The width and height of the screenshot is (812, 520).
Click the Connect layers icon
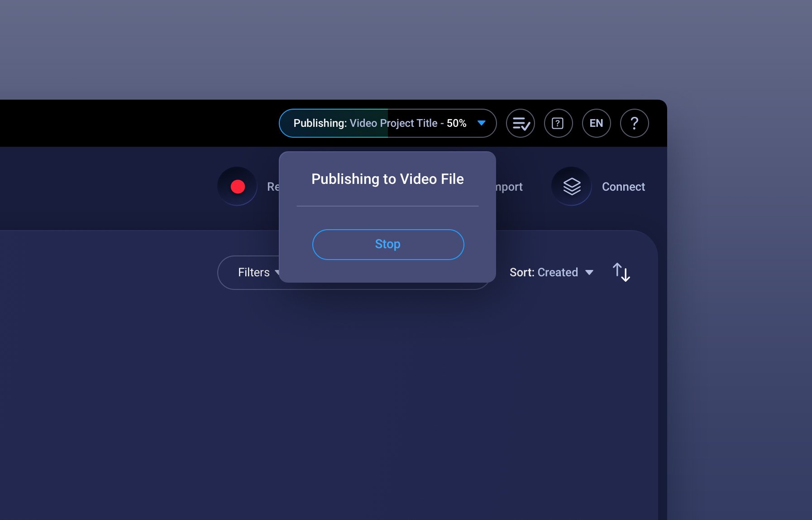(x=572, y=186)
